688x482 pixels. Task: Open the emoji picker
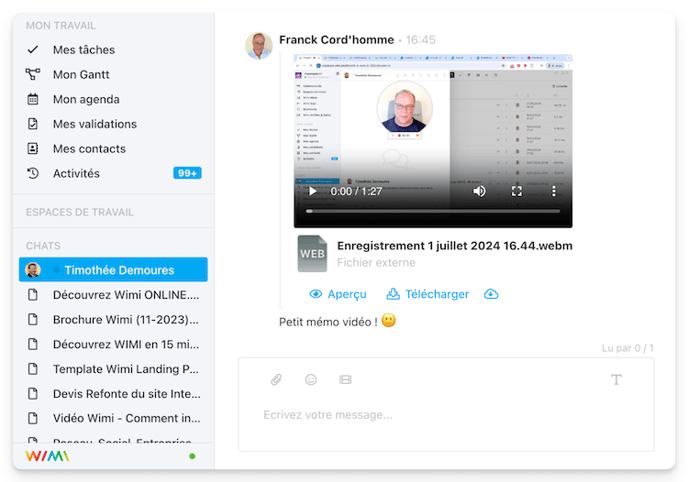311,379
